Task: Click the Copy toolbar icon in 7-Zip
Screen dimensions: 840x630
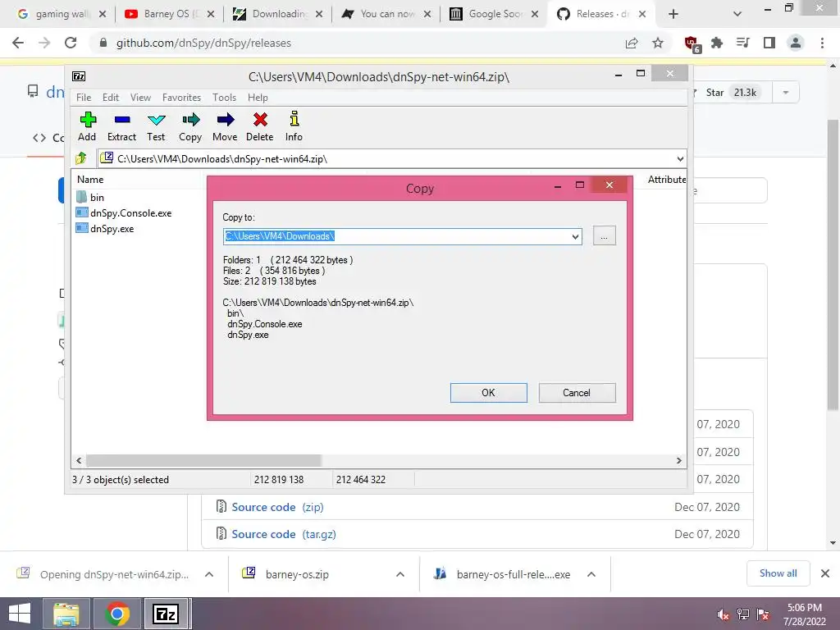Action: (190, 127)
